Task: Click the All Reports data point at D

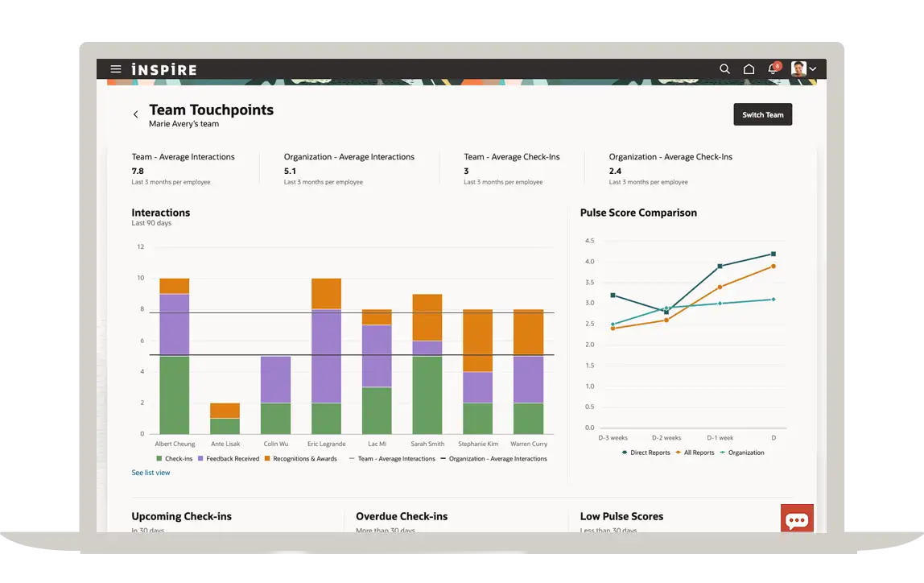Action: 773,266
